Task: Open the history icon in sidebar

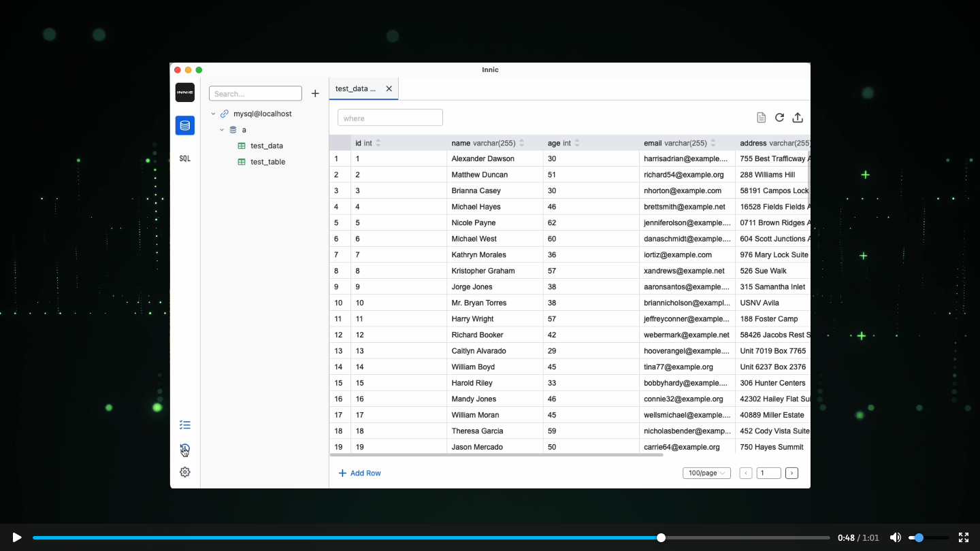Action: [x=184, y=449]
